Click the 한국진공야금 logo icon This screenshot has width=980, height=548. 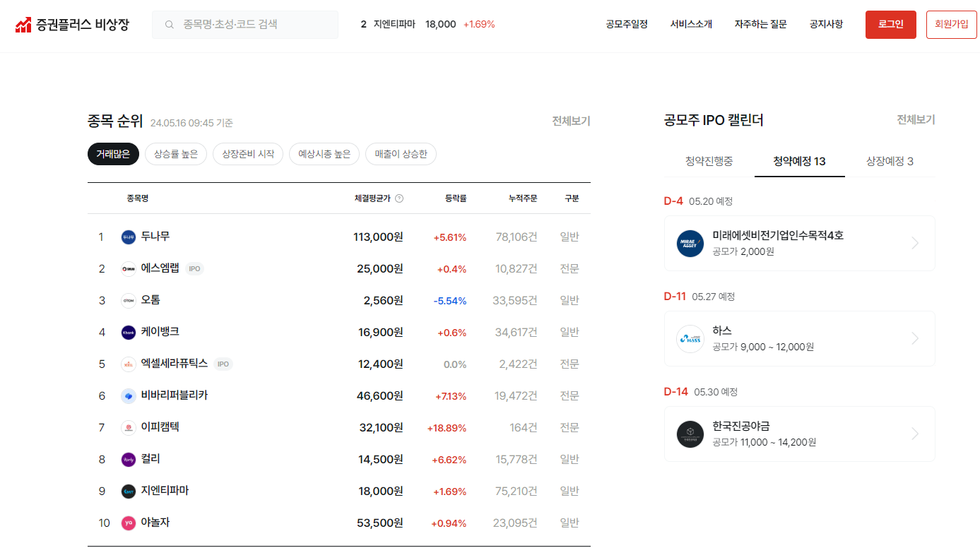(690, 434)
